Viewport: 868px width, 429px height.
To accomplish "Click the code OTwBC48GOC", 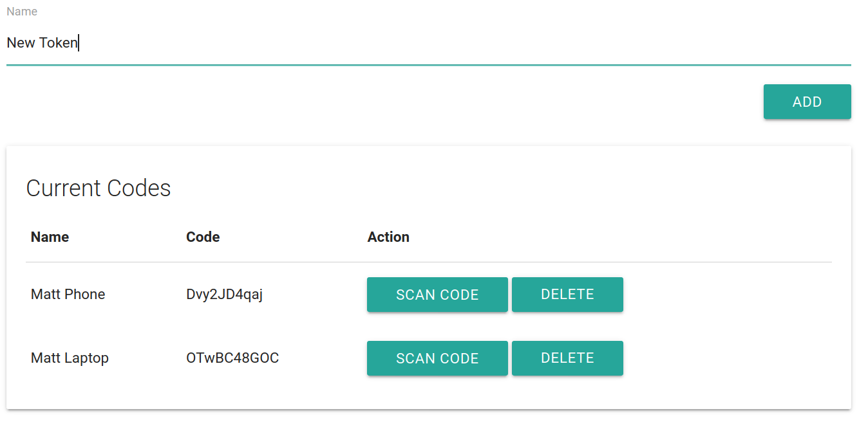I will point(232,358).
